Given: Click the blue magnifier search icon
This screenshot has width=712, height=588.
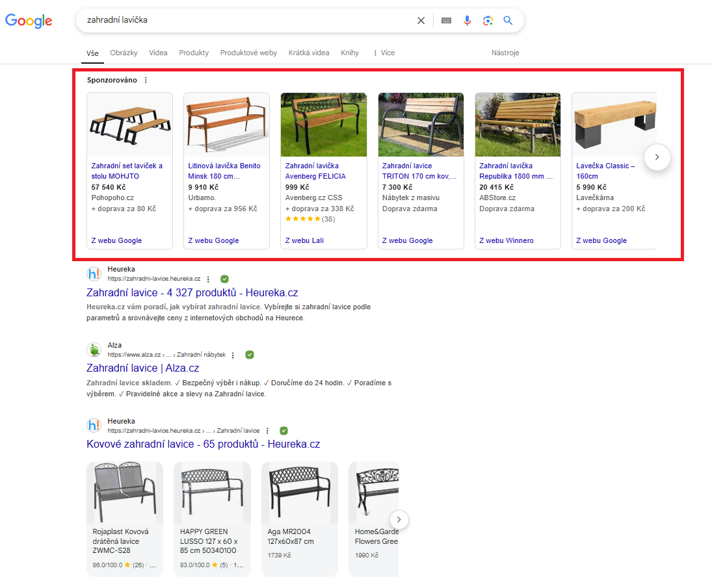Looking at the screenshot, I should (x=508, y=20).
